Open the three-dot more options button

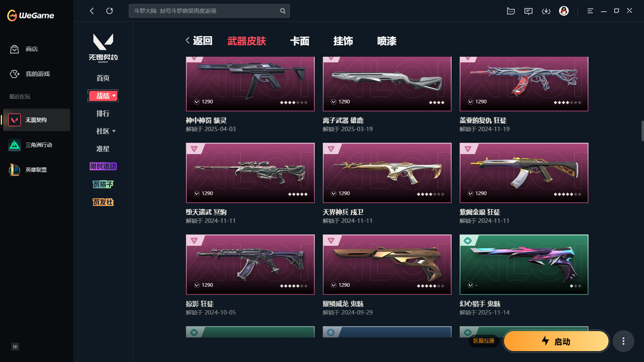[623, 341]
